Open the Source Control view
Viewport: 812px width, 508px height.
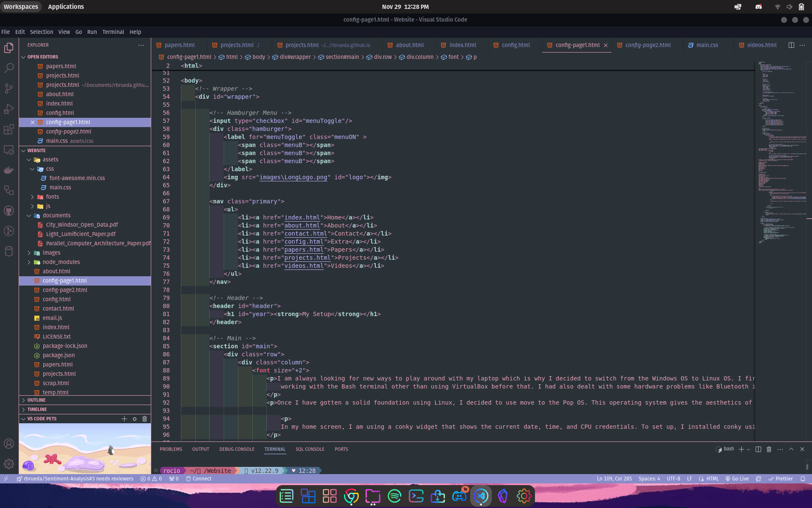pos(9,88)
